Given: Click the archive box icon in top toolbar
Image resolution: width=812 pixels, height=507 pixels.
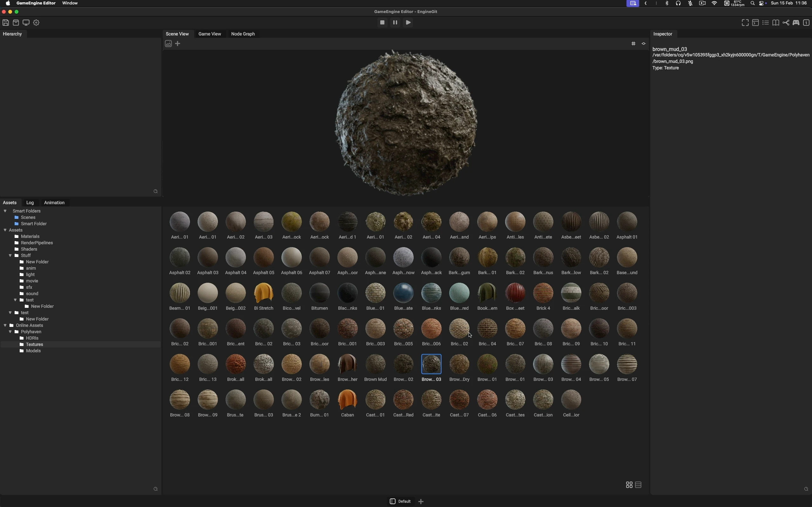Looking at the screenshot, I should tap(16, 23).
